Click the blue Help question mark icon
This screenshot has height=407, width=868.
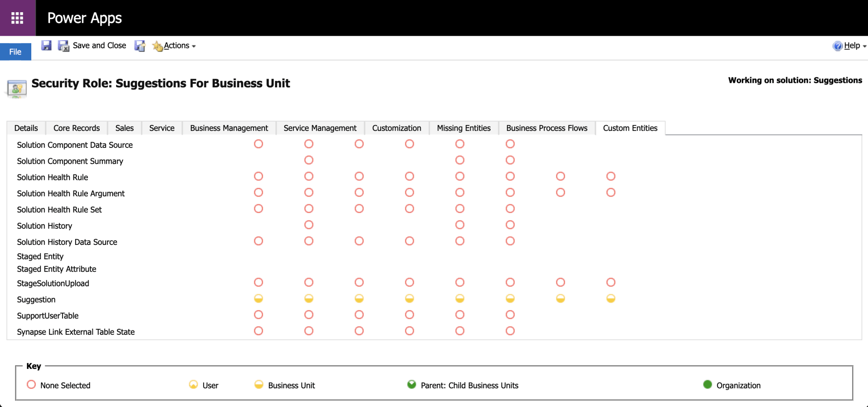837,46
